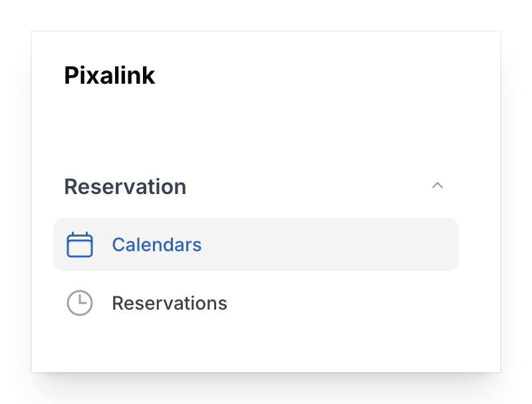Click the Pixalink brand title
The height and width of the screenshot is (404, 532).
[x=109, y=75]
